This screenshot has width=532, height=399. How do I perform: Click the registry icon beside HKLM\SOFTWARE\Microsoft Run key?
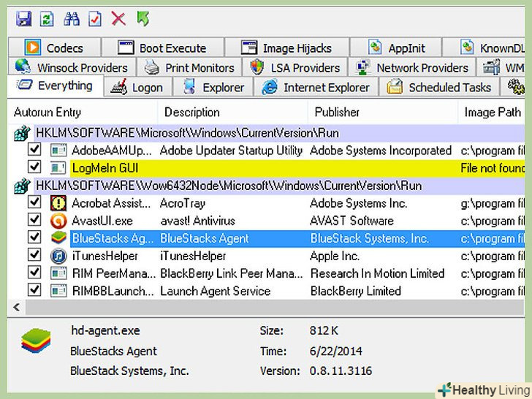22,133
